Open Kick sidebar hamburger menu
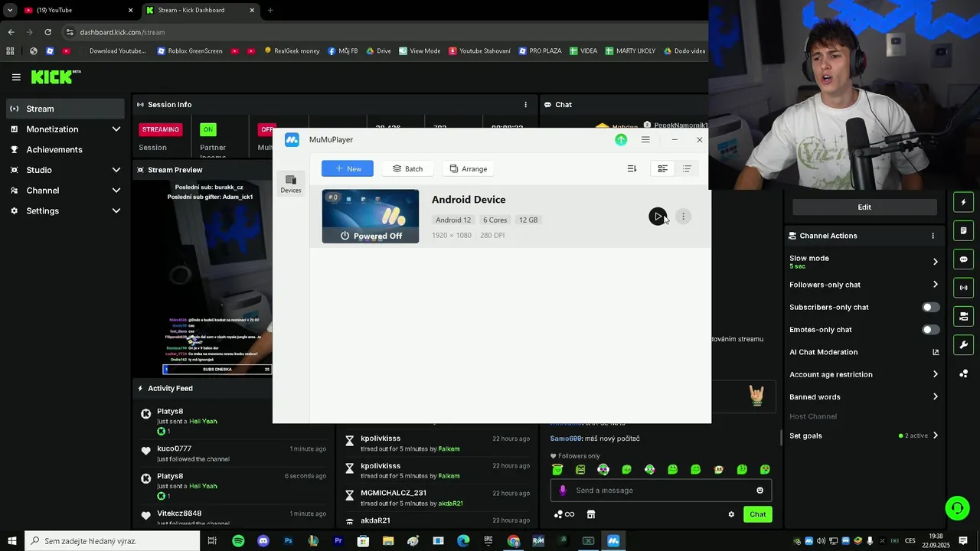 16,77
